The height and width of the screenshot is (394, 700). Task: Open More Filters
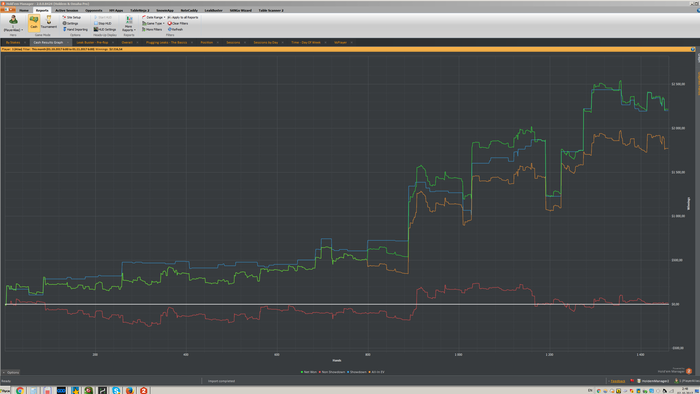(x=152, y=29)
